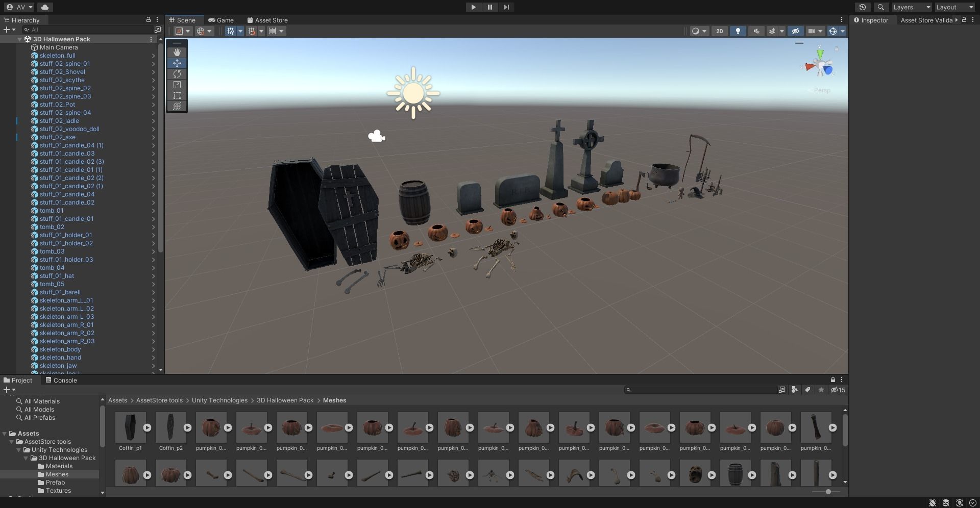
Task: Open the Layout dropdown
Action: pyautogui.click(x=954, y=7)
